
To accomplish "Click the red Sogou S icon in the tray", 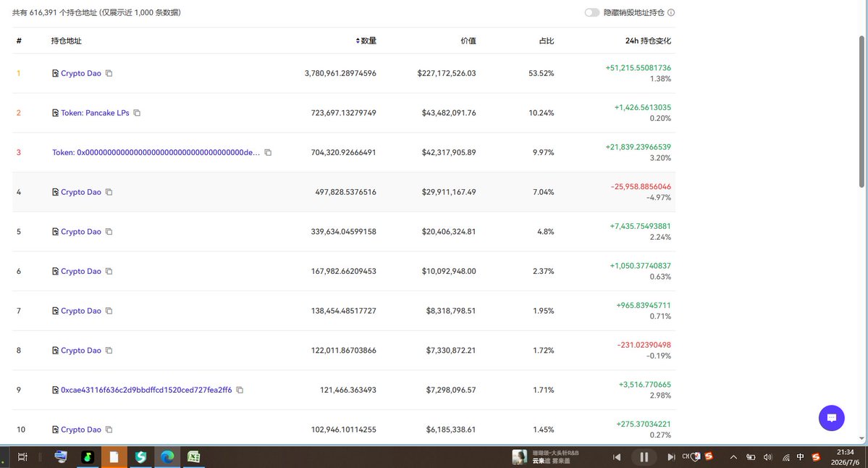I will pos(816,457).
